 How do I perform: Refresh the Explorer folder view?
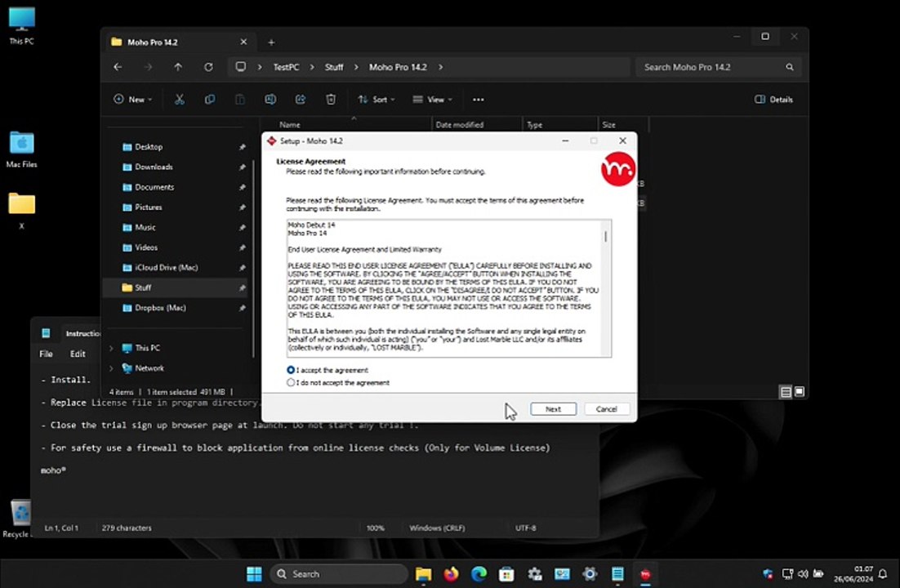(x=208, y=67)
